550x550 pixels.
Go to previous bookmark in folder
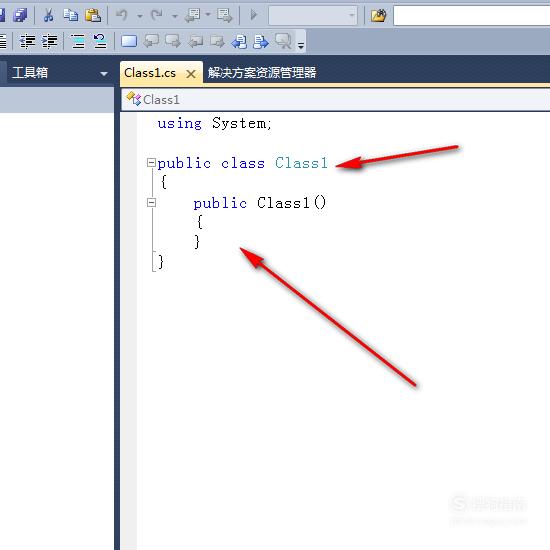[x=195, y=42]
